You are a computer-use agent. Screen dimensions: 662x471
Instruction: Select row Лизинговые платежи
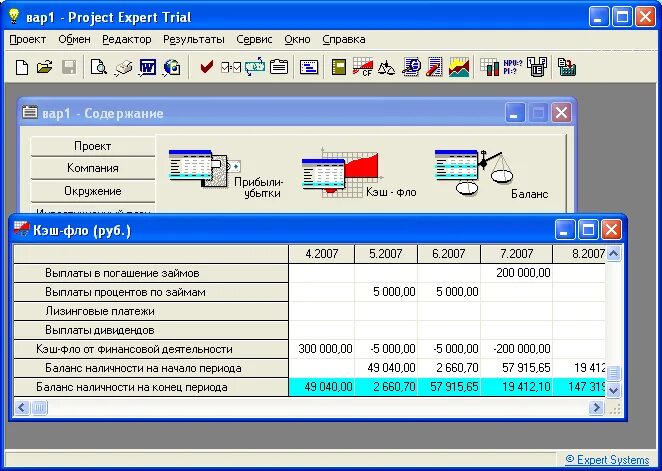click(151, 311)
